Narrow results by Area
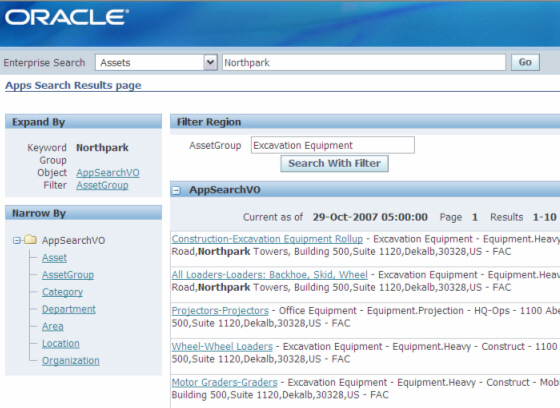560x408 pixels. [52, 326]
